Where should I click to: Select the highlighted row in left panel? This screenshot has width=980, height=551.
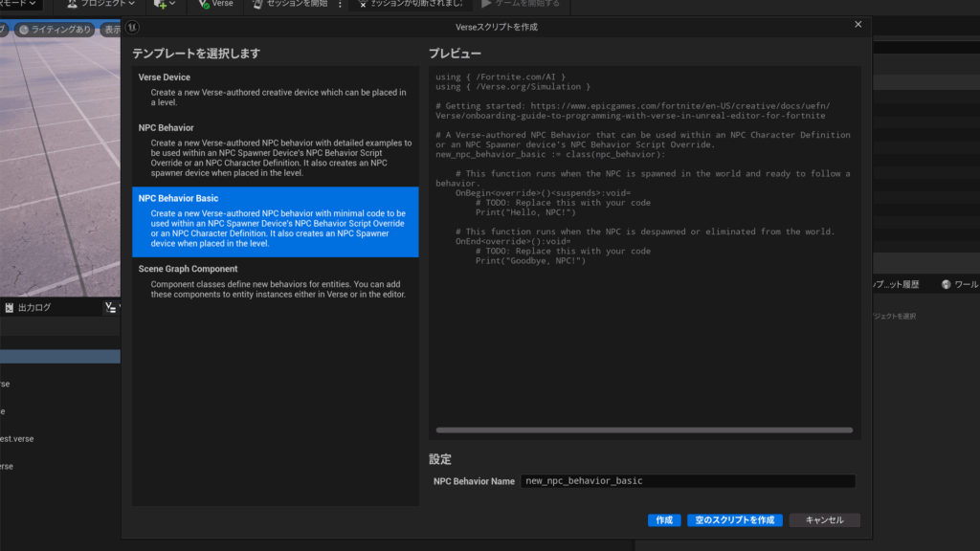coord(60,357)
